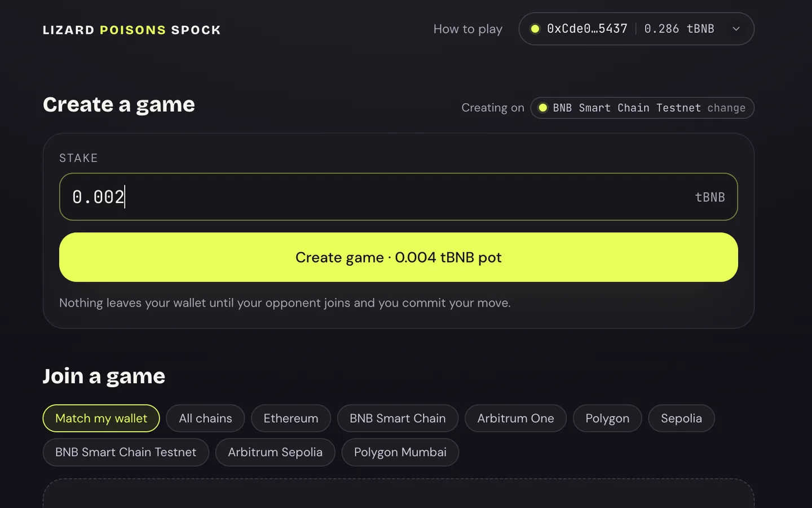Filter games by Arbitrum Sepolia

click(275, 452)
